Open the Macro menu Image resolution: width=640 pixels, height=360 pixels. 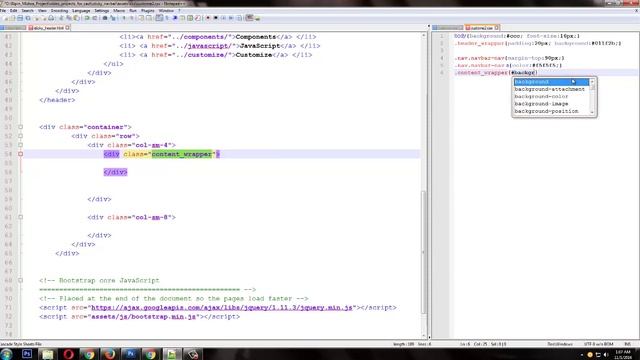coord(119,11)
